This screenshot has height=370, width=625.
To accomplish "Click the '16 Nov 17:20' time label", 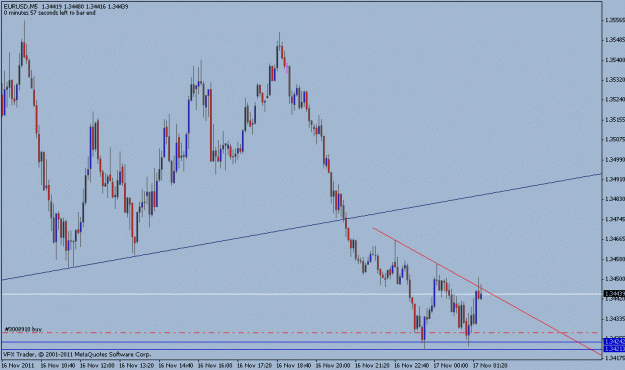I will pyautogui.click(x=254, y=365).
